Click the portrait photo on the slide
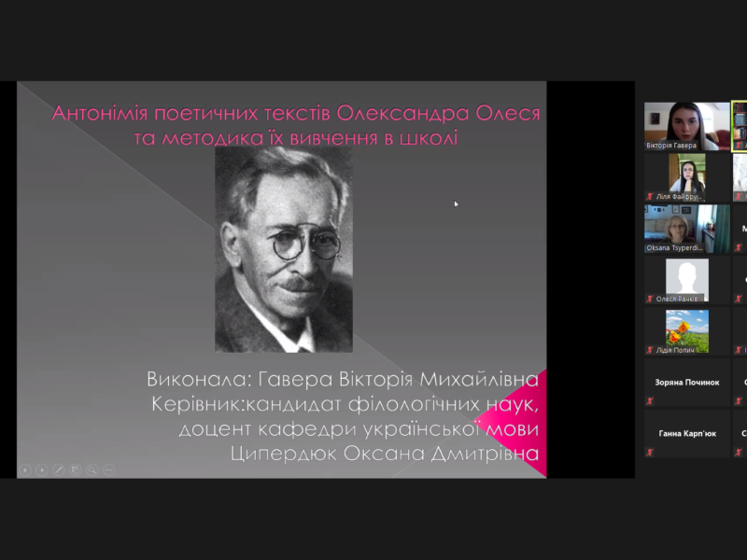The image size is (747, 560). [284, 249]
